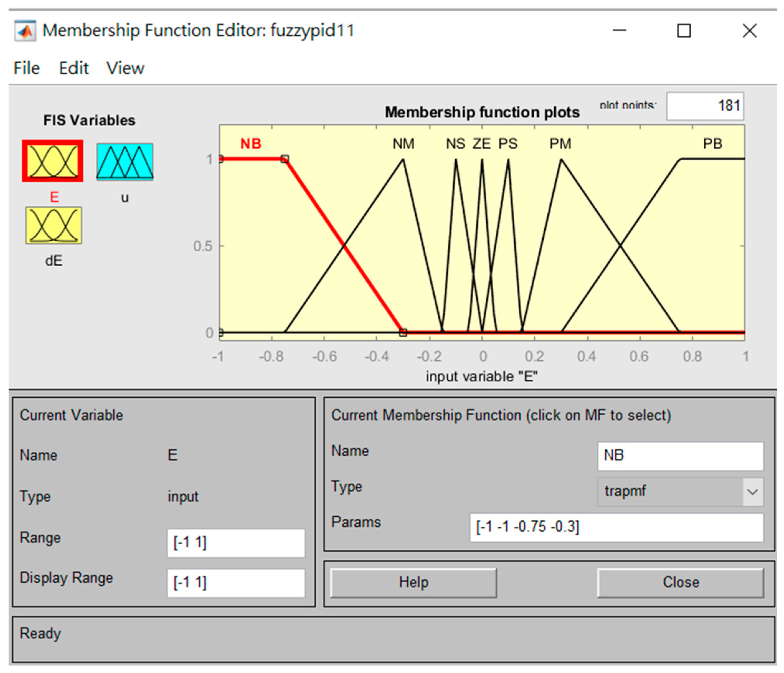The image size is (784, 673).
Task: Click the NB trapezoid corner handle at -0.75
Action: [x=285, y=159]
